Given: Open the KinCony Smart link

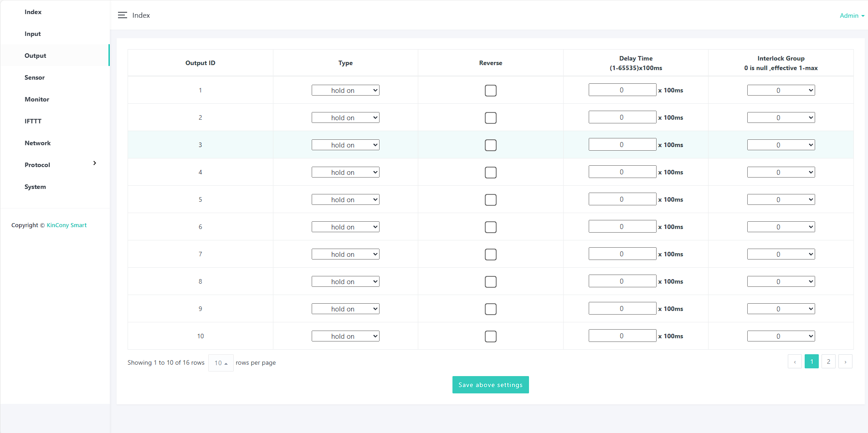Looking at the screenshot, I should tap(67, 225).
